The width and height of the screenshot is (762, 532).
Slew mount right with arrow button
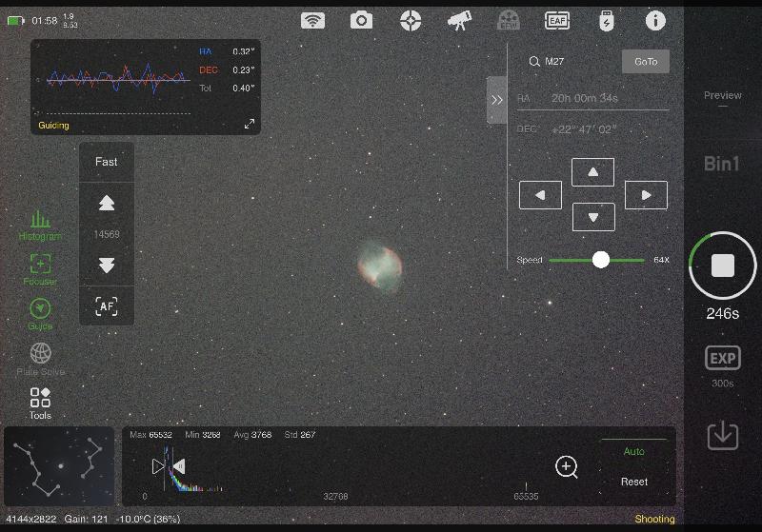646,195
